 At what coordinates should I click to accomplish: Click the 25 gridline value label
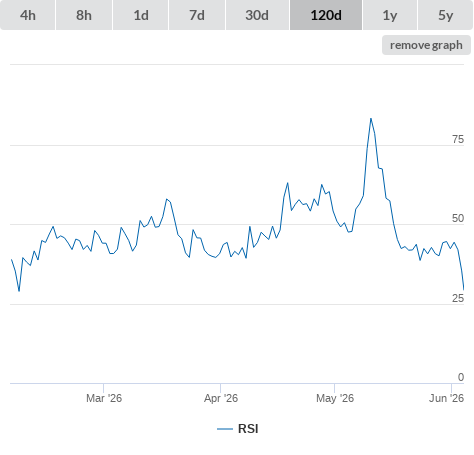458,298
